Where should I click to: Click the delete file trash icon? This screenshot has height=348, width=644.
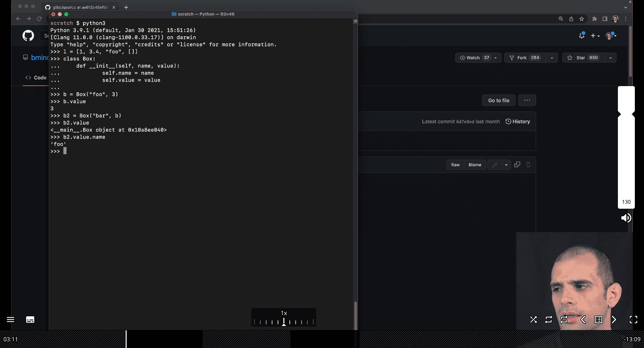(x=528, y=165)
